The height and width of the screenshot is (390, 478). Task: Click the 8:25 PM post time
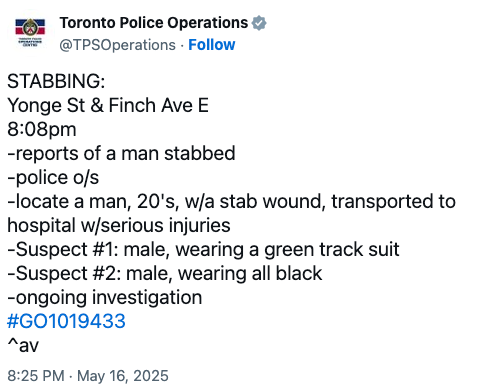tap(36, 376)
